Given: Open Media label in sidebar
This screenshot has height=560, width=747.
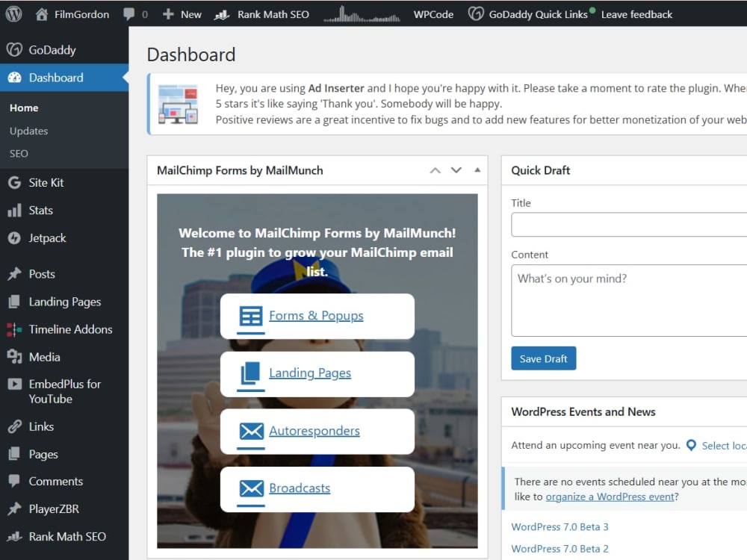Looking at the screenshot, I should (44, 357).
